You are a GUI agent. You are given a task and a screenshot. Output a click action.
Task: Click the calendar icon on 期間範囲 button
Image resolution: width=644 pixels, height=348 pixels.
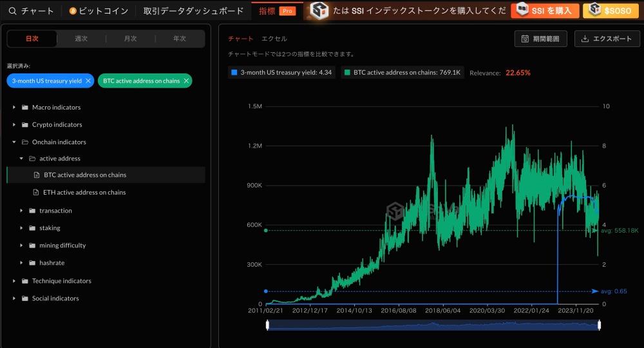[x=525, y=39]
